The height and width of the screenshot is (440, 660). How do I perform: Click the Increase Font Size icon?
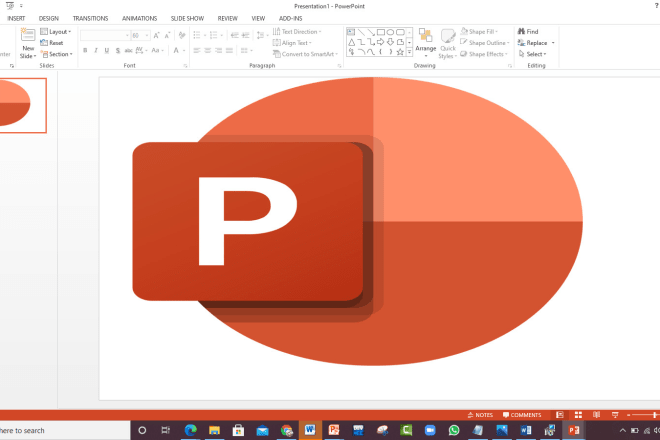click(x=157, y=35)
